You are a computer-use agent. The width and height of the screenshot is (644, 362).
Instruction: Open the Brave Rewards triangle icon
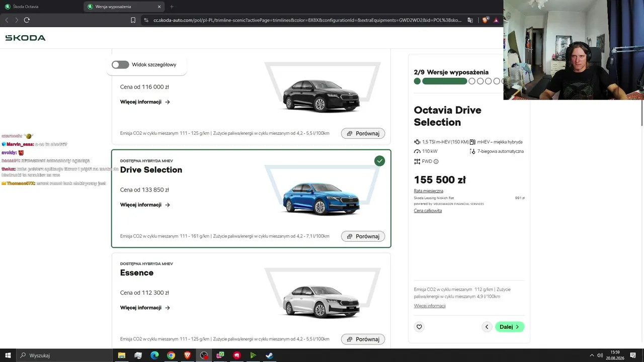pyautogui.click(x=496, y=20)
